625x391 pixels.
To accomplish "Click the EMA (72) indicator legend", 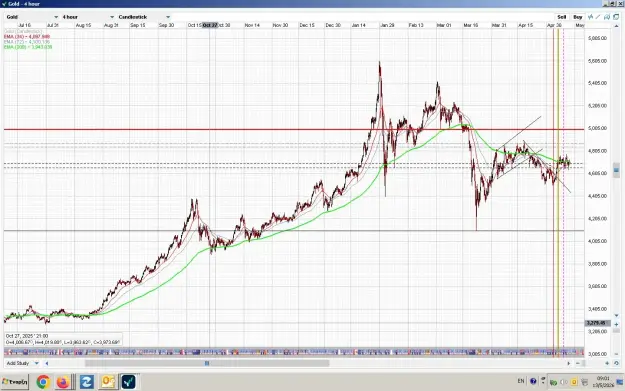I will pos(27,42).
